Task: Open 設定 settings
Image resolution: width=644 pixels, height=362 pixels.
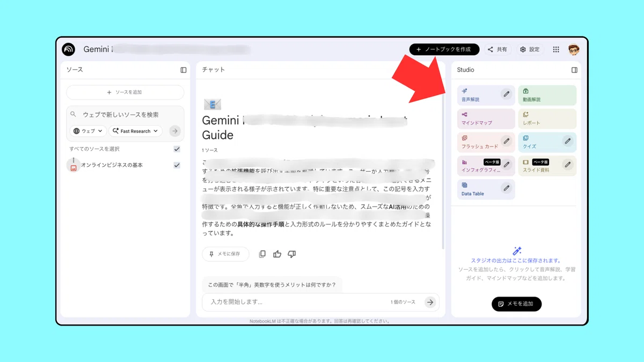Action: tap(530, 49)
